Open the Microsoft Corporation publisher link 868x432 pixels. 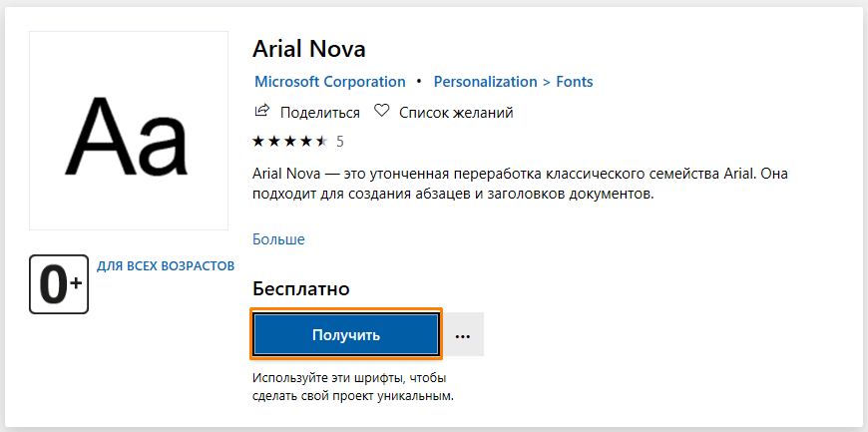pos(329,82)
